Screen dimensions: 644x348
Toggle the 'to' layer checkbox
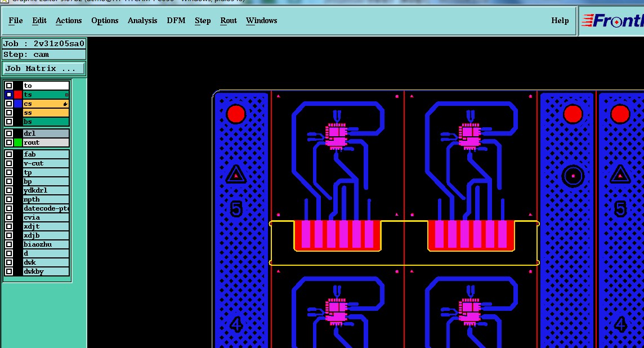click(x=9, y=86)
